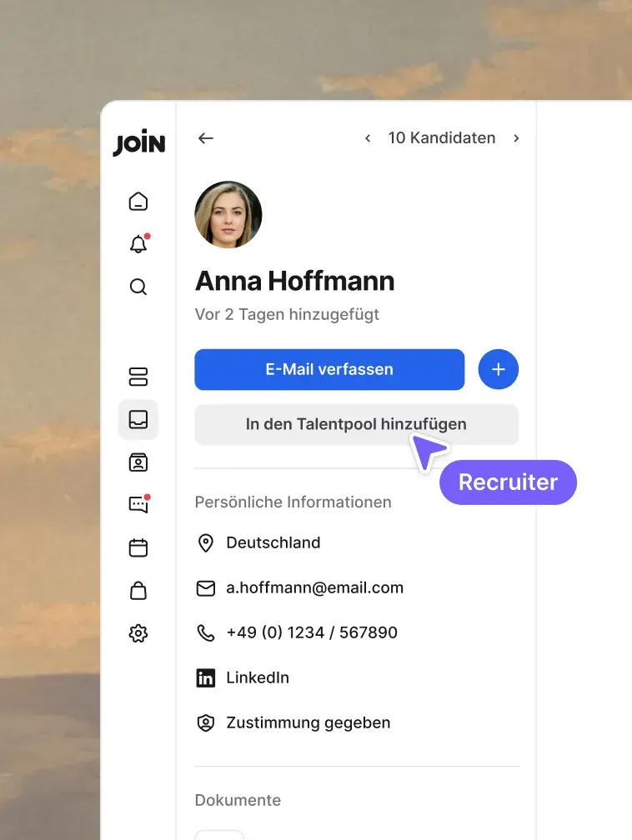The width and height of the screenshot is (632, 840).
Task: Click the Dokumente section heading
Action: point(238,800)
